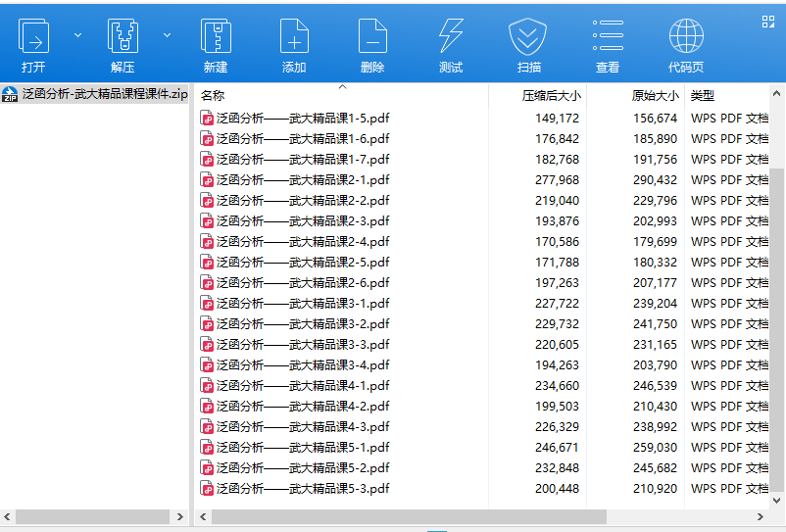Click the tree pane's scroll-left arrow

point(7,516)
